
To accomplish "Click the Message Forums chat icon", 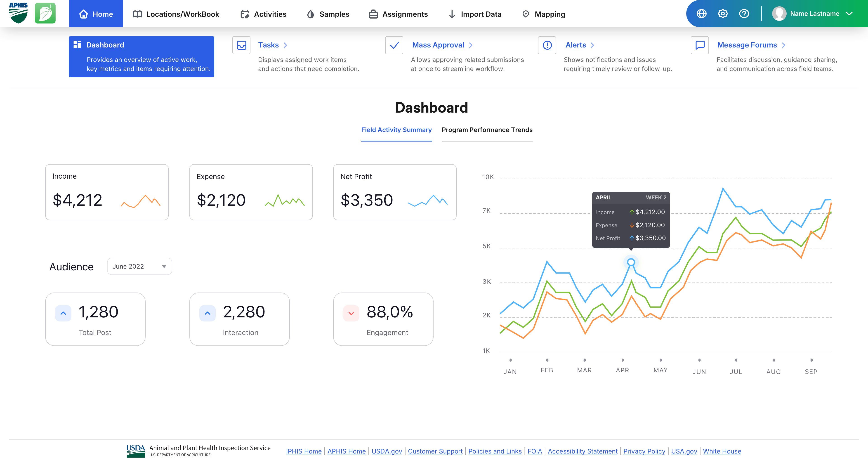I will tap(700, 45).
